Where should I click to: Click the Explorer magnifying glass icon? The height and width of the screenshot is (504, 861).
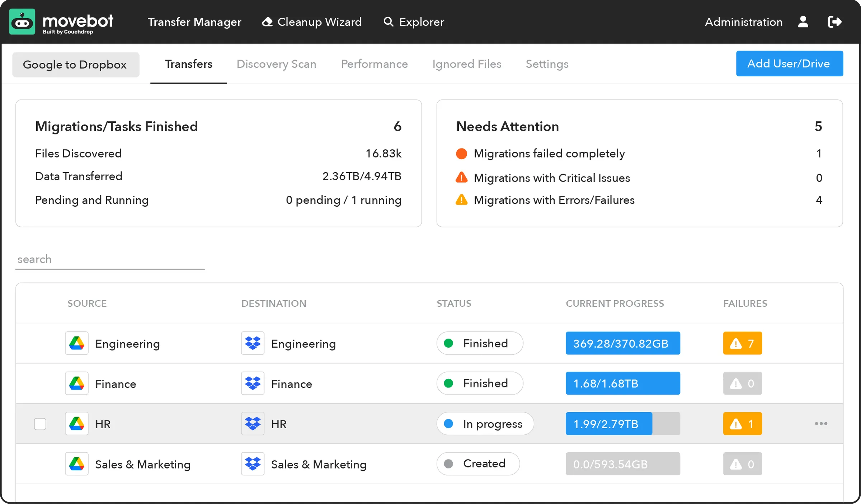[388, 22]
